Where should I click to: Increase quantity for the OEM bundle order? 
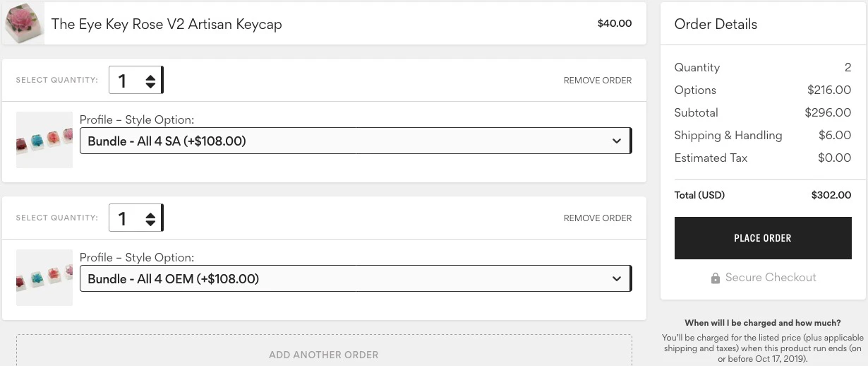[150, 213]
